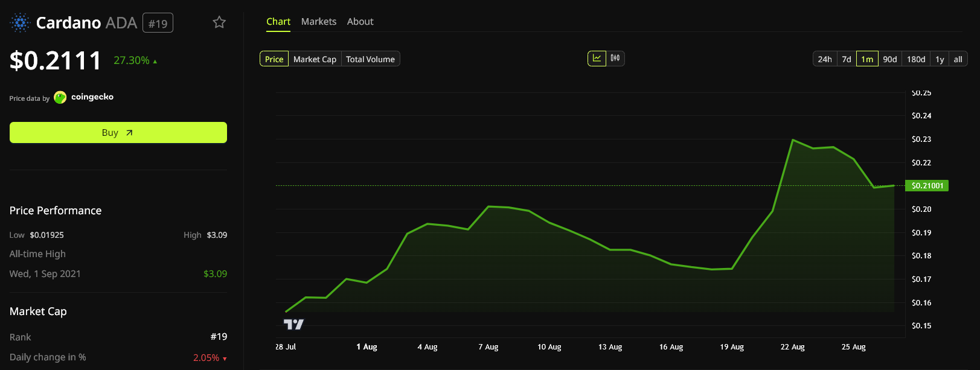Click the 4 Aug axis label
980x370 pixels.
point(428,347)
